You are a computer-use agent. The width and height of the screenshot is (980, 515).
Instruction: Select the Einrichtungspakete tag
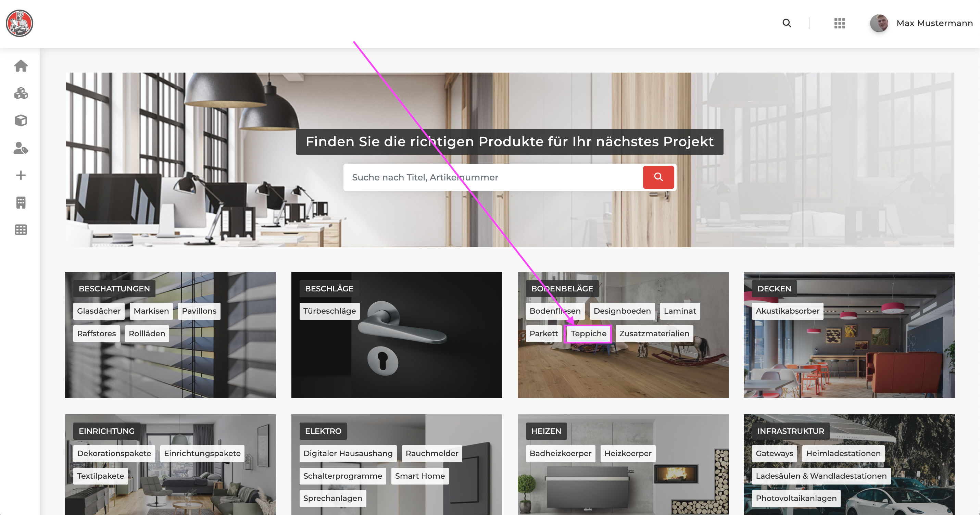[202, 453]
